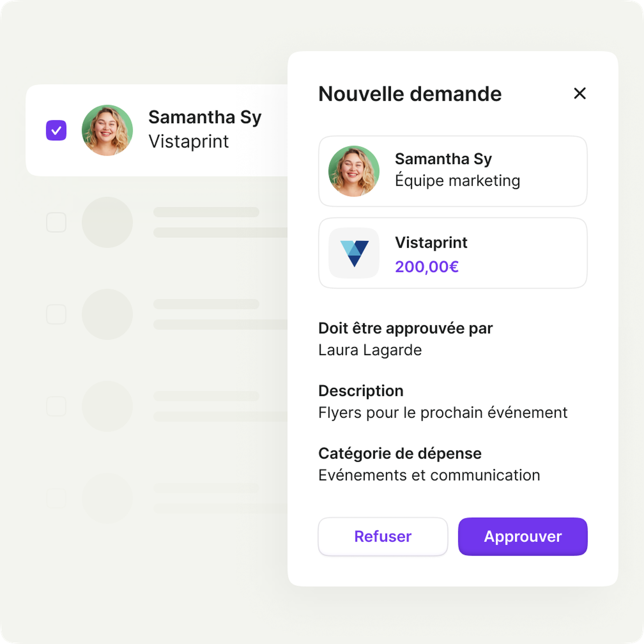Open the Vistaprint 200,00€ card
Screen dimensions: 644x644
point(453,253)
